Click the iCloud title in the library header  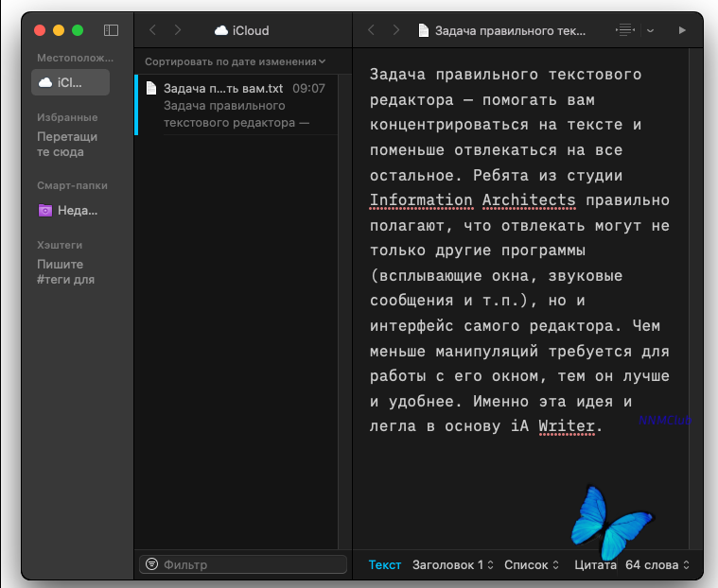pos(251,30)
